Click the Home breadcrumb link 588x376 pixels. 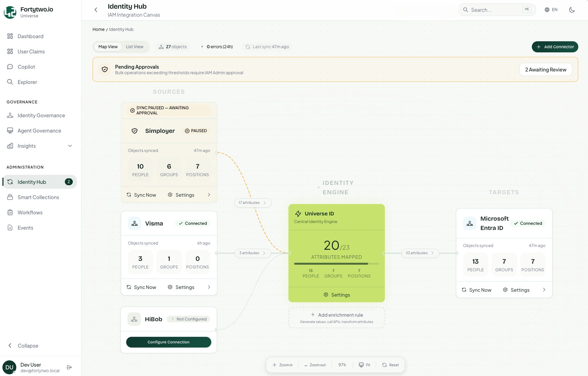(98, 29)
